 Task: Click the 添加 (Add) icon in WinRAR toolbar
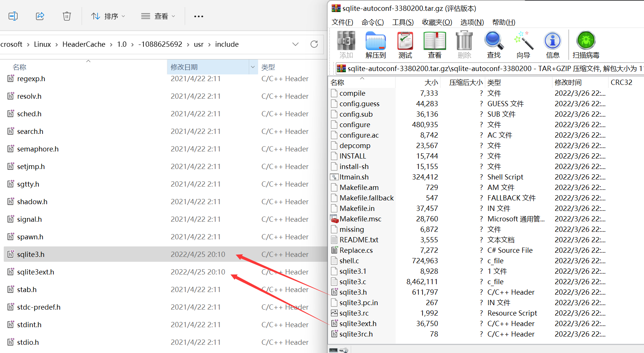[346, 44]
